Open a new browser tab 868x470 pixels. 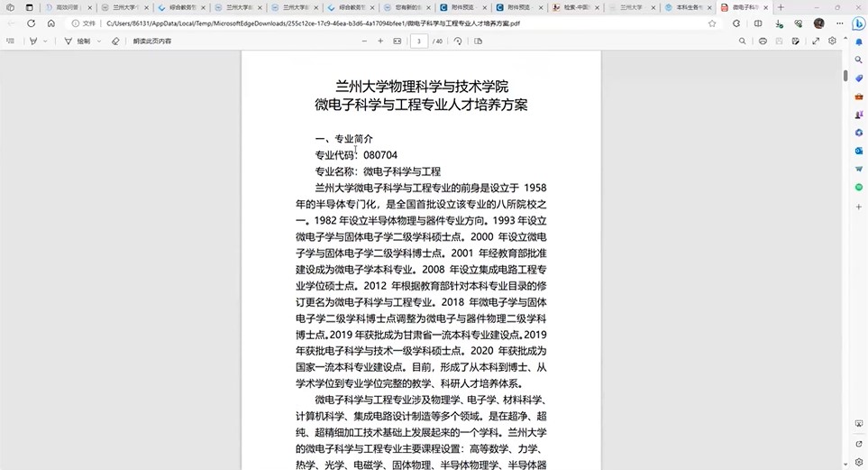coord(780,7)
